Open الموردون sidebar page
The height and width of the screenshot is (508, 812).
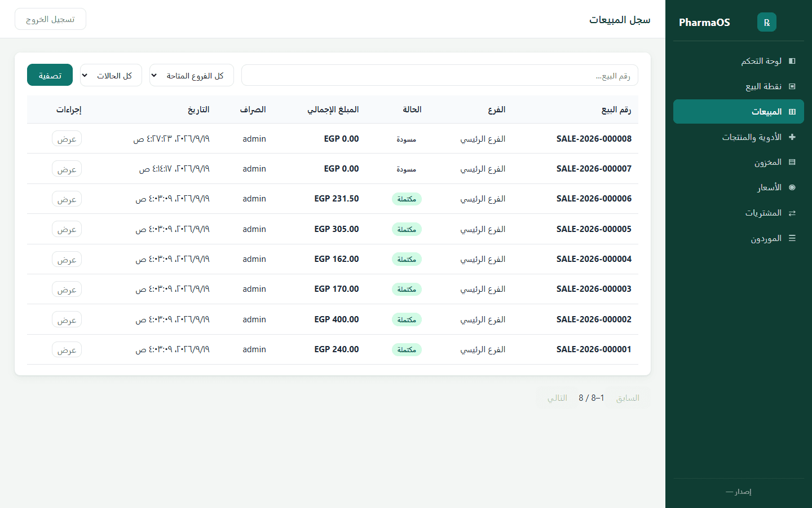pos(739,238)
